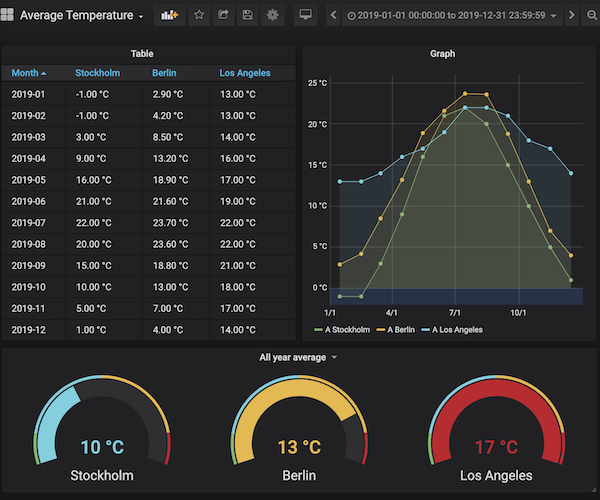Toggle A Stockholm series in legend
600x500 pixels.
[x=347, y=330]
